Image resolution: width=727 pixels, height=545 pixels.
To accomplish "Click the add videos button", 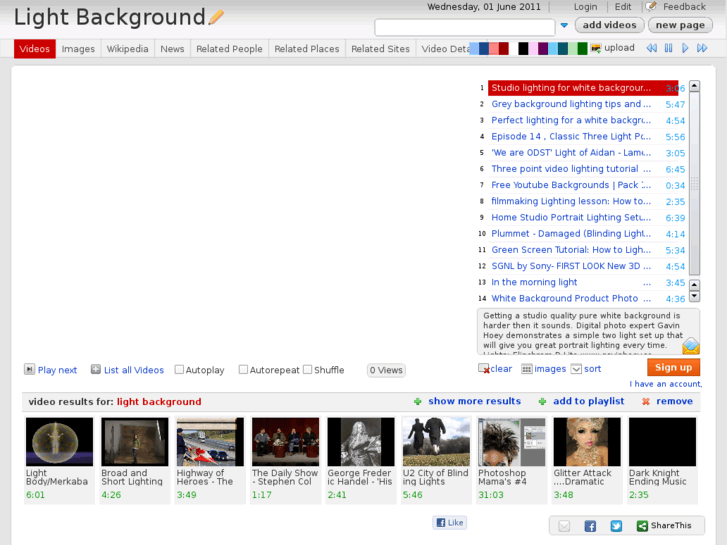I will pos(609,25).
